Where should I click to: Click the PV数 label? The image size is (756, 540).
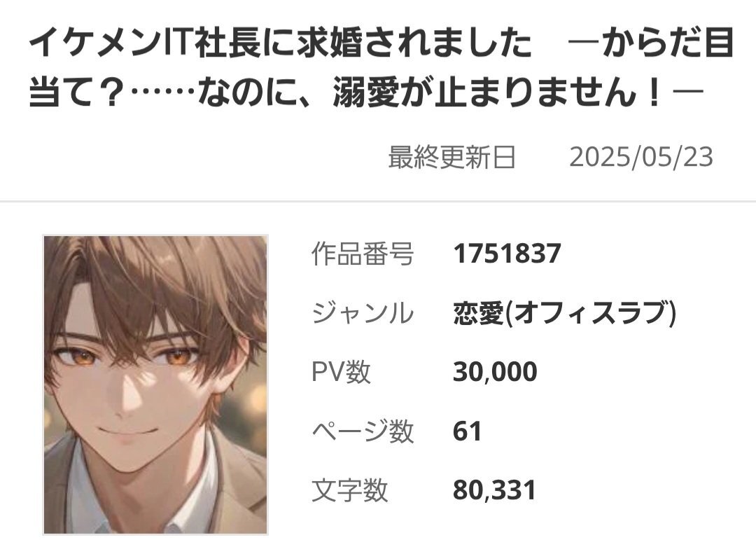point(341,372)
